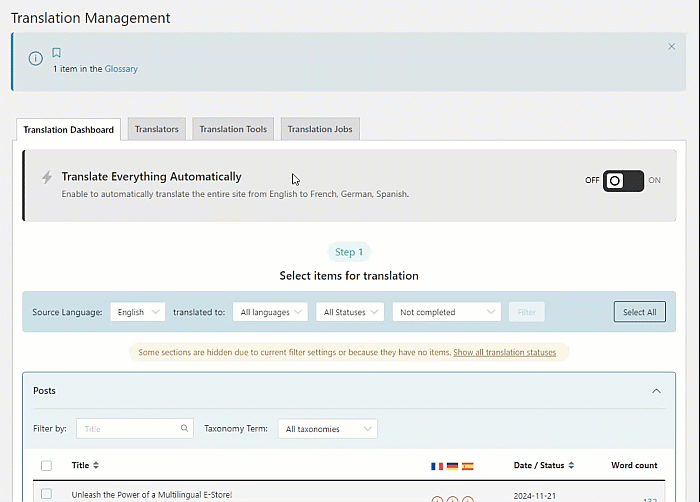Collapse the Posts section chevron
Image resolution: width=700 pixels, height=502 pixels.
(656, 391)
